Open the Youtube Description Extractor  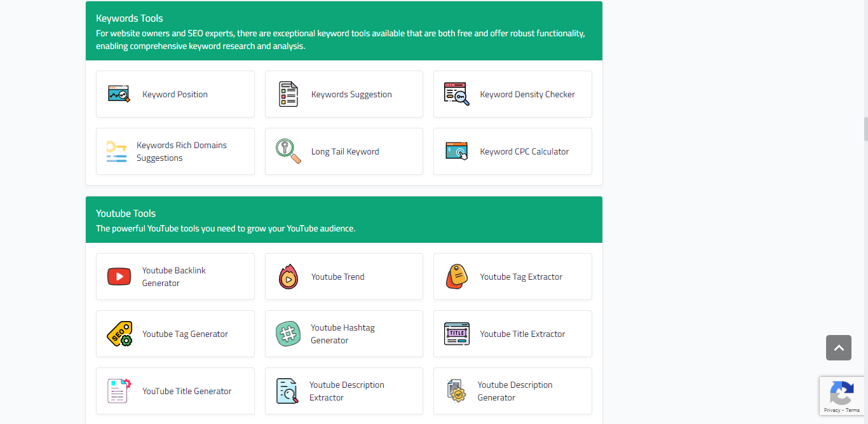pos(344,391)
